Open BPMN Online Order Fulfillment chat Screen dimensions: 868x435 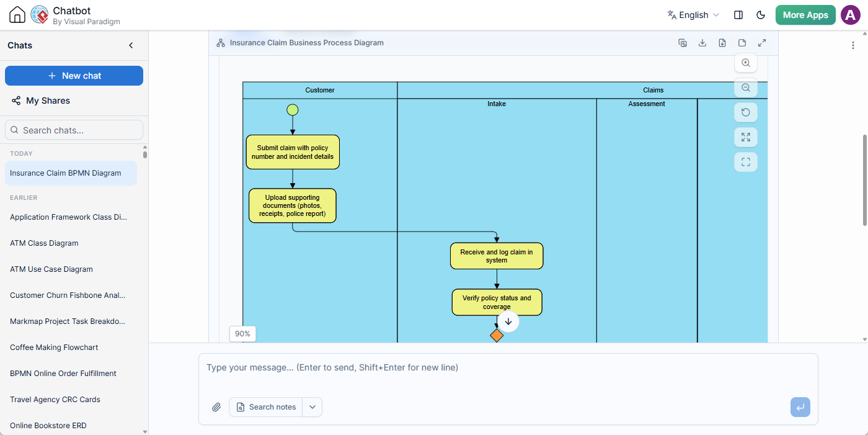click(71, 374)
